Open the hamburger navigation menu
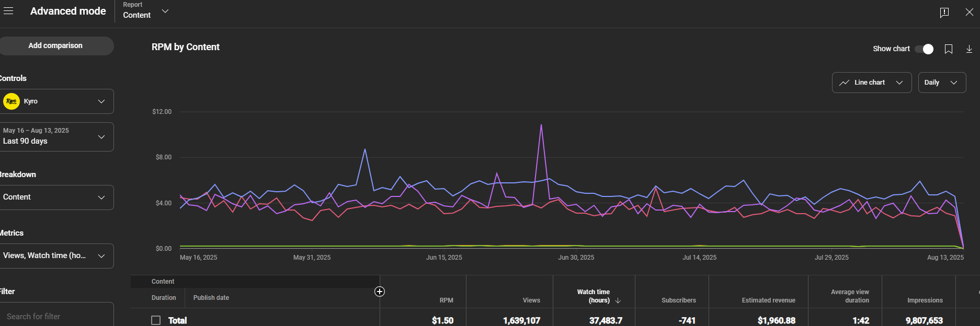 coord(8,11)
